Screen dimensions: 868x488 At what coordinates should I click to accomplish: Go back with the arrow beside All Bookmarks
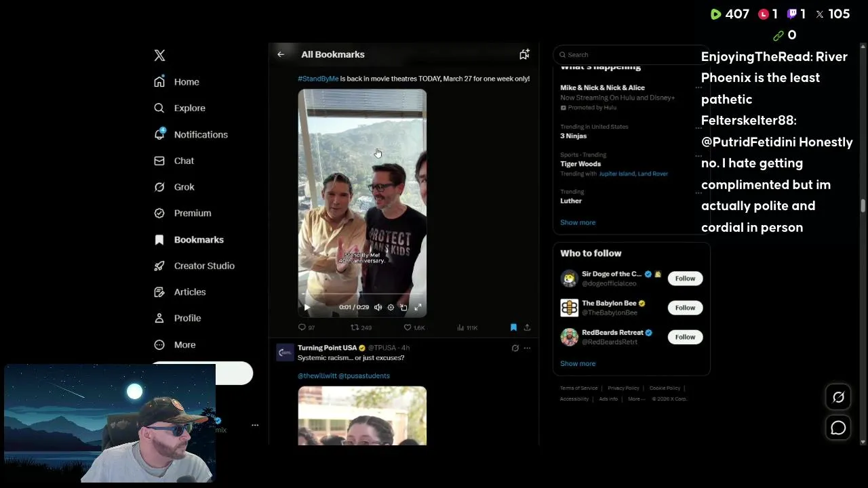coord(281,54)
